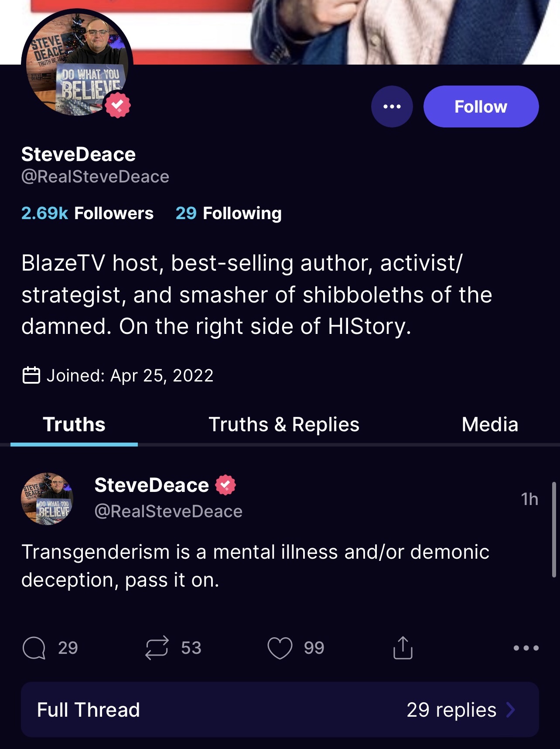Switch to the Media tab
Screen dimensions: 560x749
tap(490, 425)
